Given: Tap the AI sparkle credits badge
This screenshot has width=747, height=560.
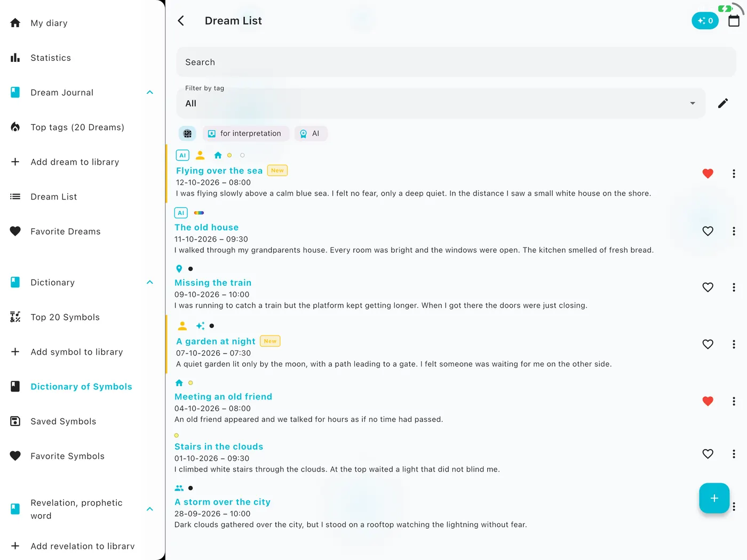Looking at the screenshot, I should (x=705, y=21).
